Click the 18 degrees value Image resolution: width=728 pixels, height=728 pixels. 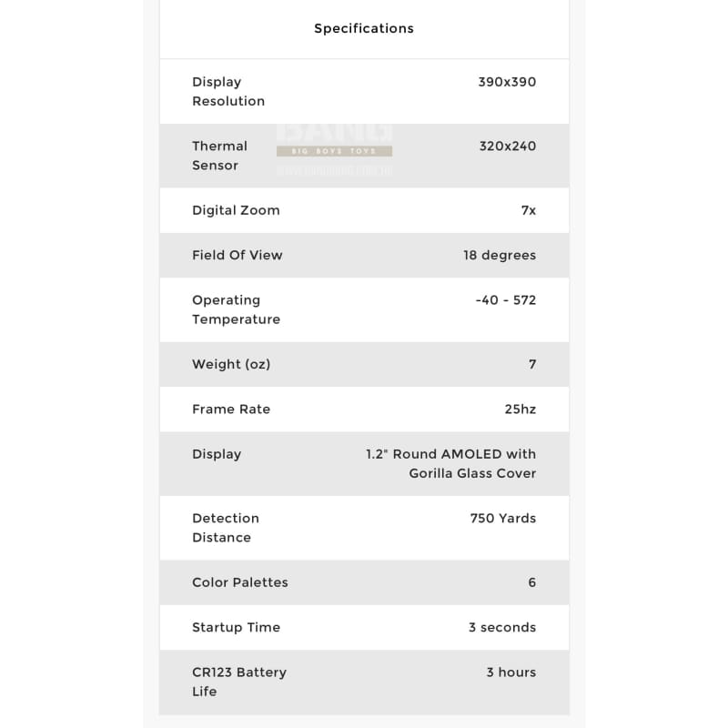500,255
